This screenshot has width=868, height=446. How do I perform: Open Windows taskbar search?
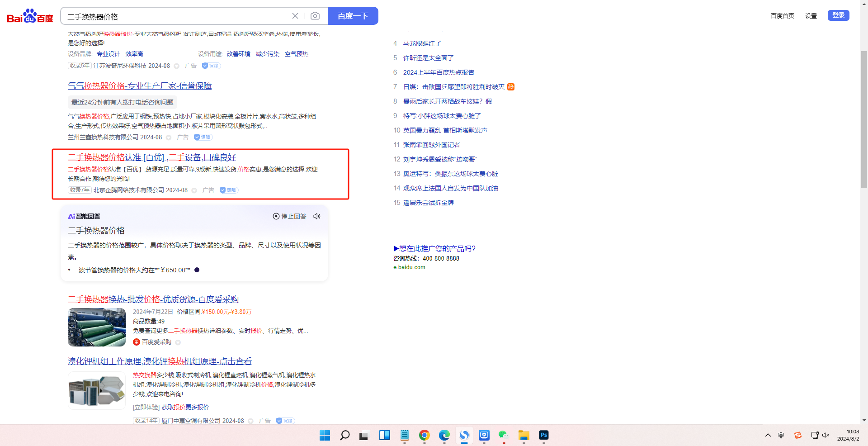pos(344,435)
